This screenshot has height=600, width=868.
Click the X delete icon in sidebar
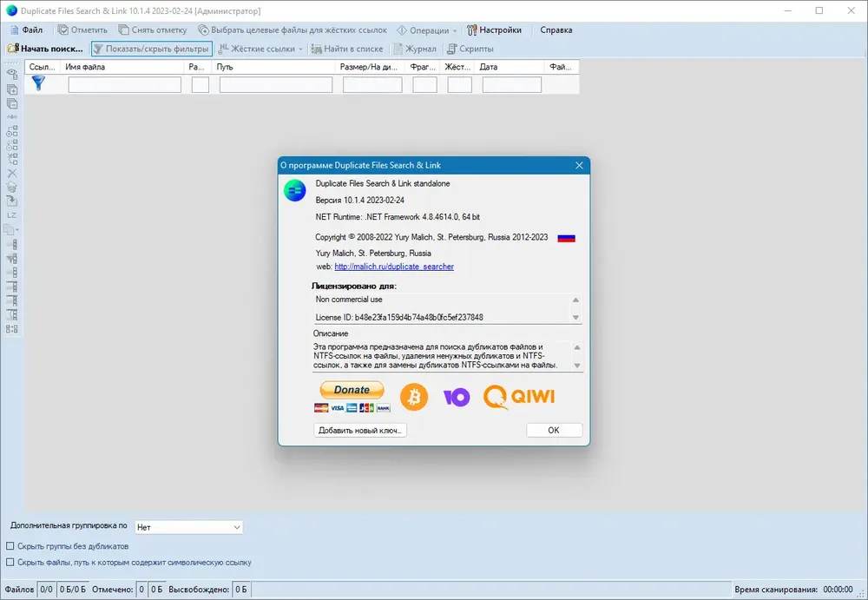coord(11,174)
